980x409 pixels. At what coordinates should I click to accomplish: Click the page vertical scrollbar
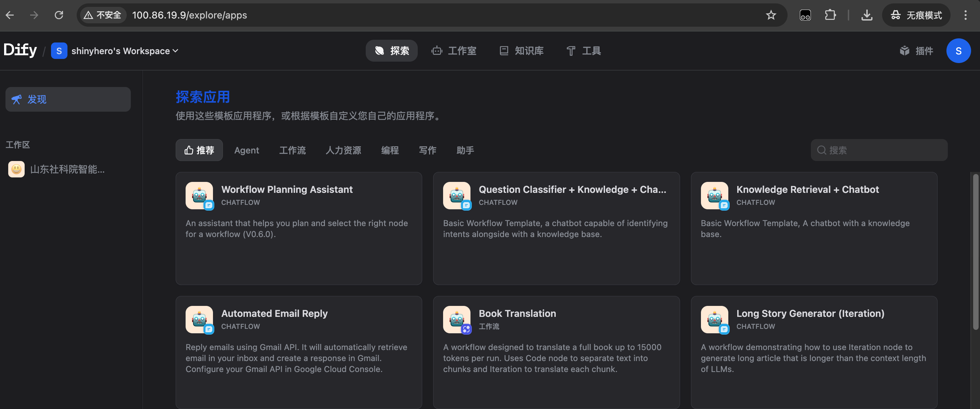976,251
